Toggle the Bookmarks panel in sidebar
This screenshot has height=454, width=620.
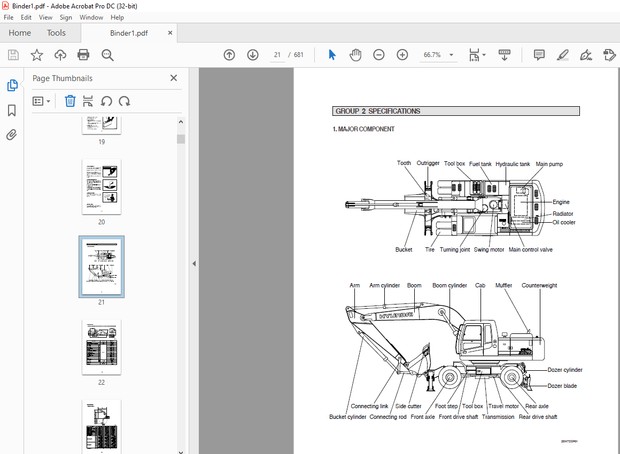[12, 110]
